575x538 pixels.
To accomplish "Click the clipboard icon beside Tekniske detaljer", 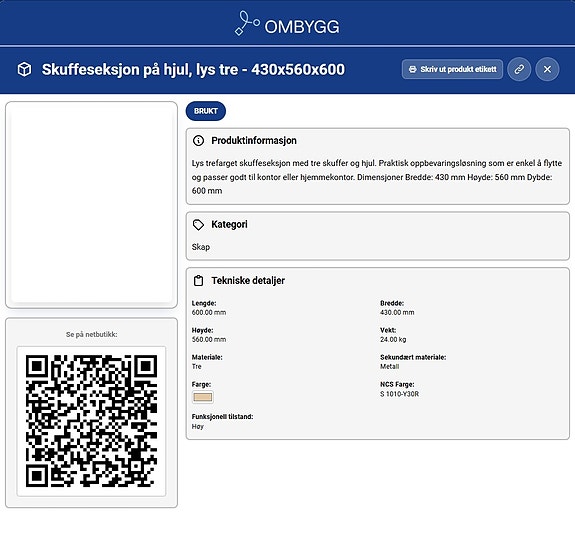I will pyautogui.click(x=198, y=281).
